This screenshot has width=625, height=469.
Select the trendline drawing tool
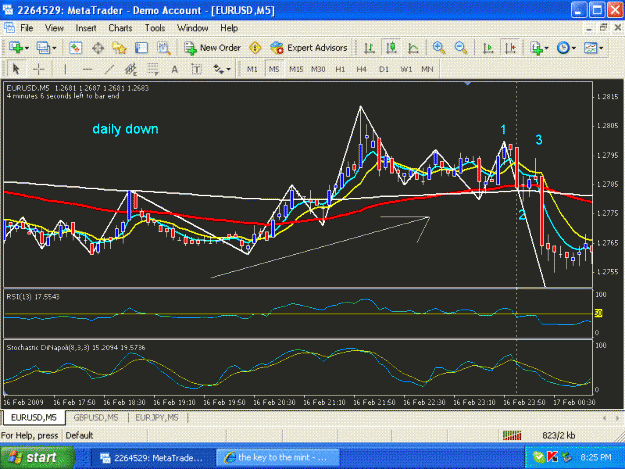pos(109,69)
